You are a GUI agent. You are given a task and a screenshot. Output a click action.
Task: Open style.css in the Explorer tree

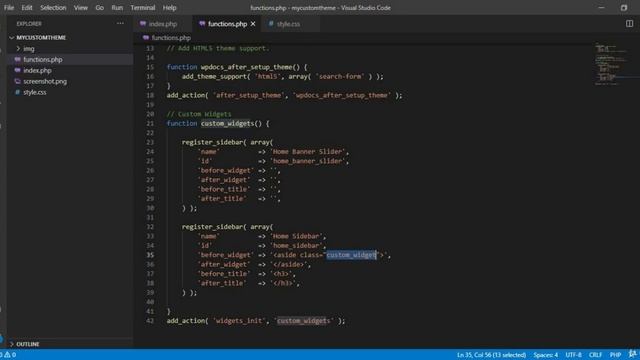pyautogui.click(x=35, y=93)
